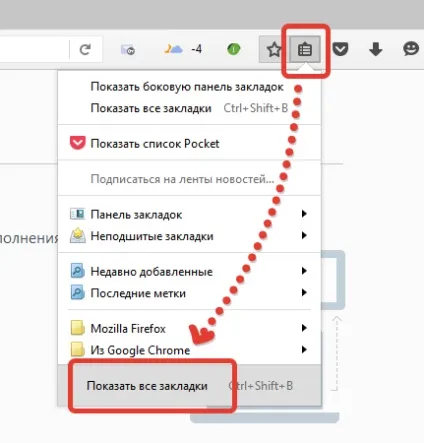Open the Панель закладок entry
Screen dimensions: 424x443
click(x=189, y=214)
